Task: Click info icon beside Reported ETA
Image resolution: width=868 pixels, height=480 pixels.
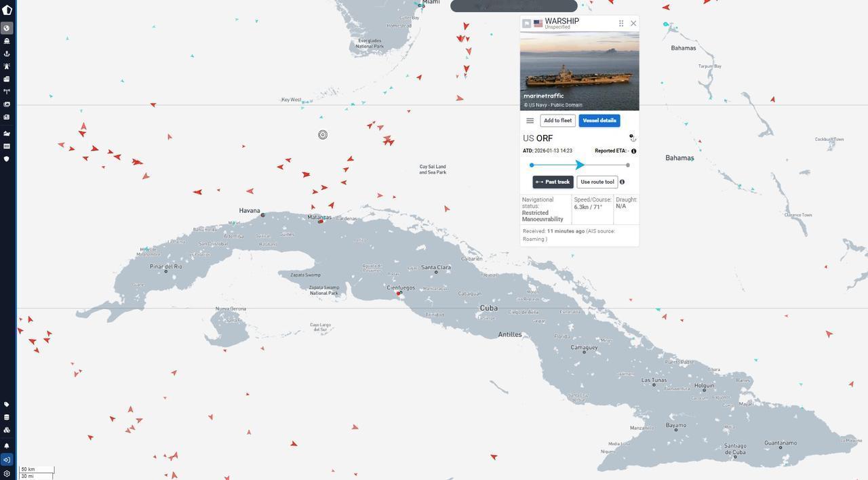Action: 633,151
